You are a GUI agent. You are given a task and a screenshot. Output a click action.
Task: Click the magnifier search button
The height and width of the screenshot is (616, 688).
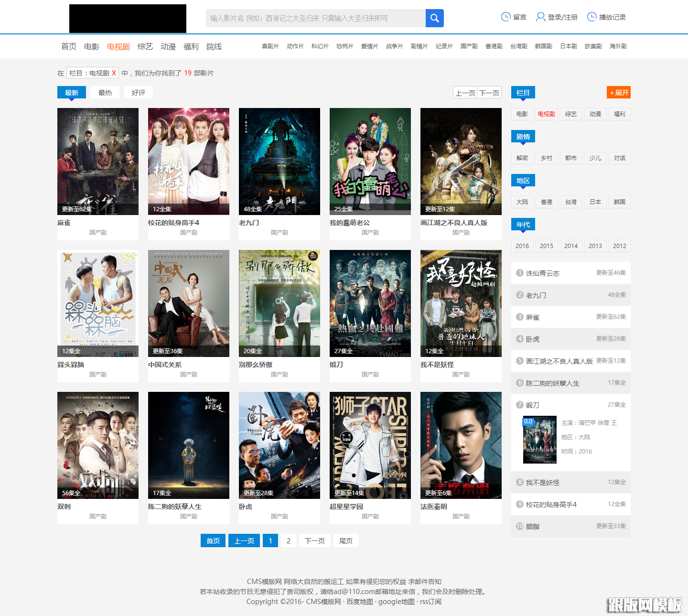pyautogui.click(x=434, y=18)
